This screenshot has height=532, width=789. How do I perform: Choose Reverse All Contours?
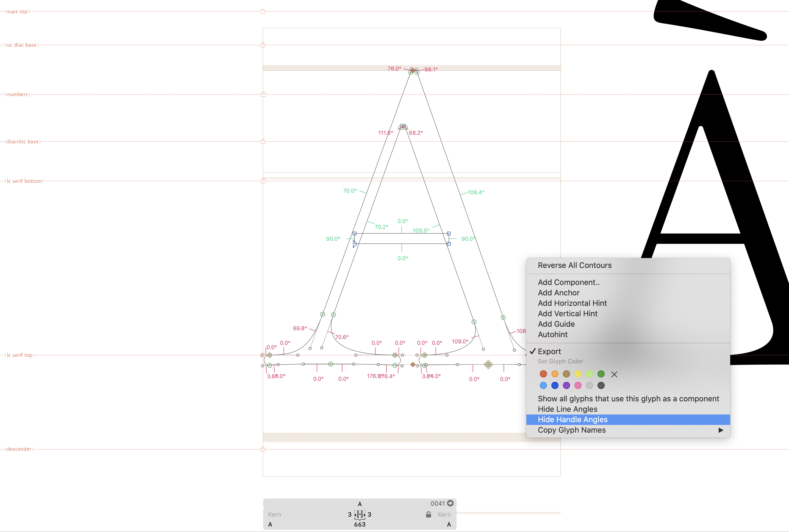(x=574, y=265)
